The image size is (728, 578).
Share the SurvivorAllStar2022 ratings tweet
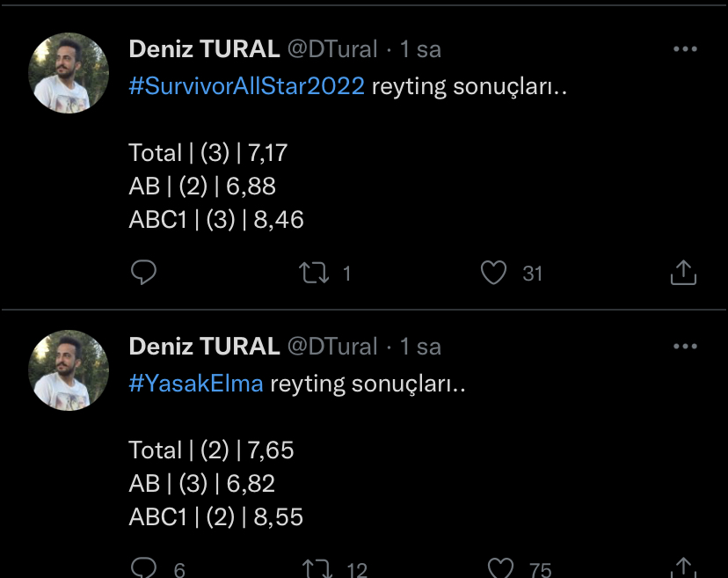click(x=683, y=274)
